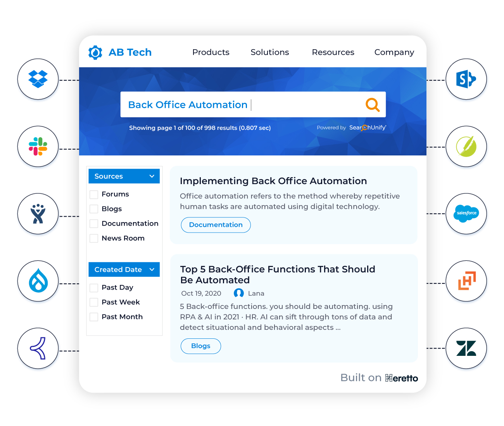Open Top 5 Back-Office Functions result
The width and height of the screenshot is (504, 426).
pos(278,274)
